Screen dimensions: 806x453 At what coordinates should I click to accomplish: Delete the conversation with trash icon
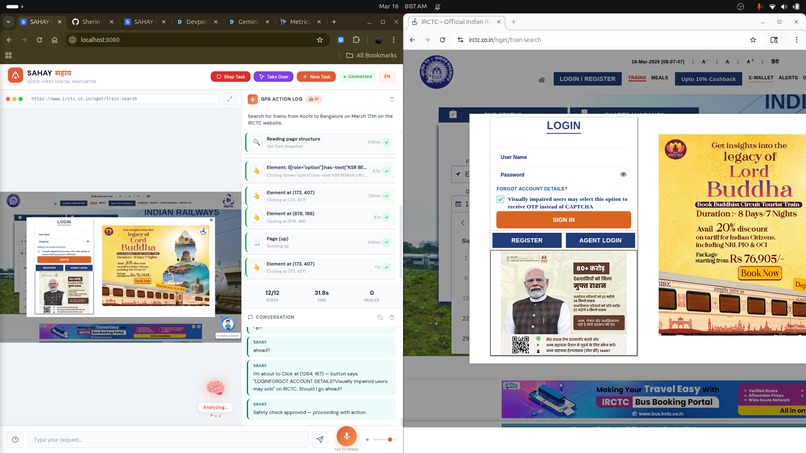(x=392, y=317)
